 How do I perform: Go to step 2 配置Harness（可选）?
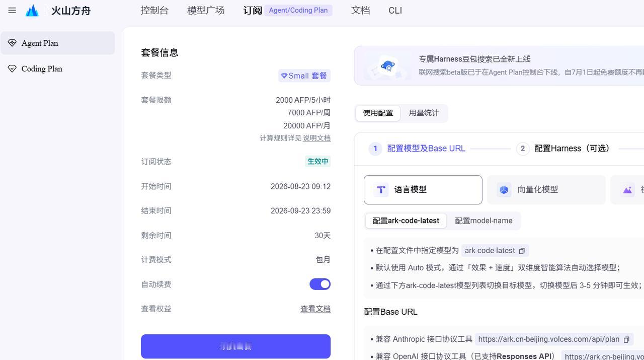click(x=564, y=149)
